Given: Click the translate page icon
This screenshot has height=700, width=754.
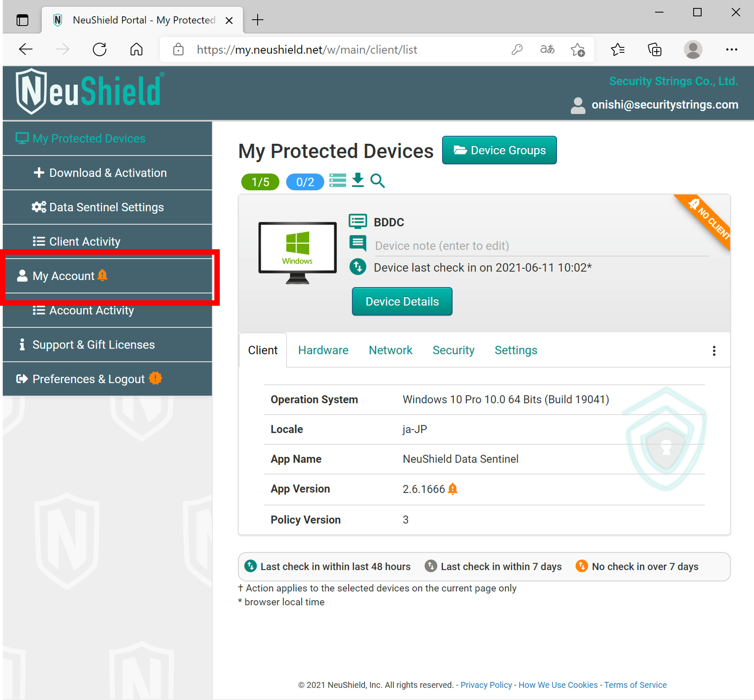Looking at the screenshot, I should (547, 50).
